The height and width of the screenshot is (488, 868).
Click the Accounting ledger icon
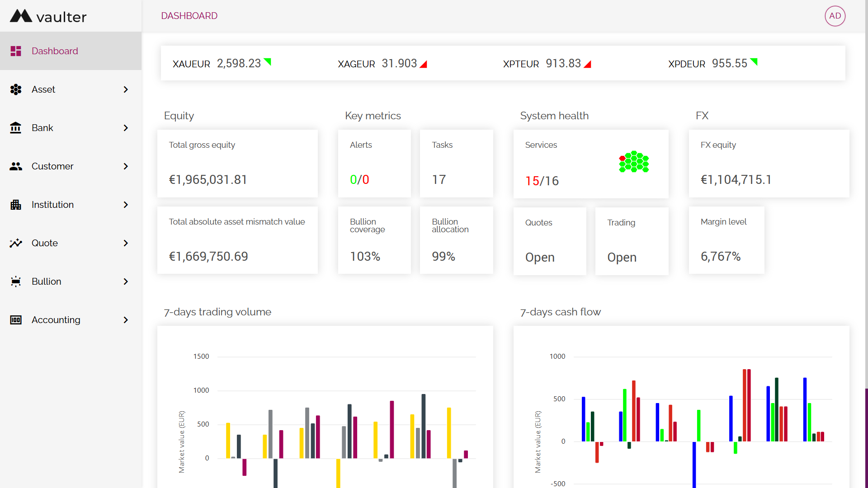click(16, 320)
